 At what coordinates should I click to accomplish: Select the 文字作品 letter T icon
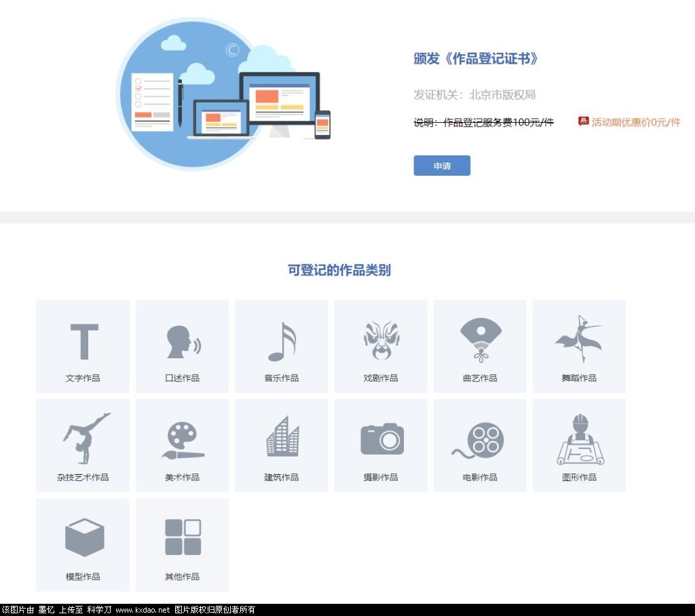(x=84, y=342)
